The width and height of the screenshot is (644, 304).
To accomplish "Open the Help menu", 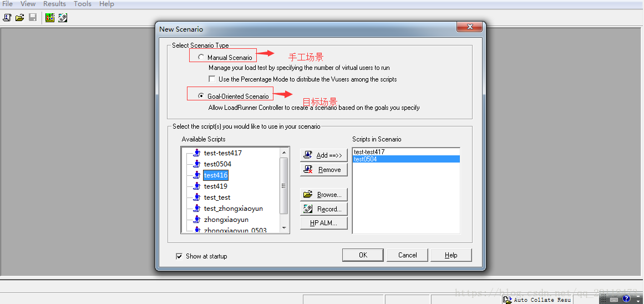I will point(107,4).
